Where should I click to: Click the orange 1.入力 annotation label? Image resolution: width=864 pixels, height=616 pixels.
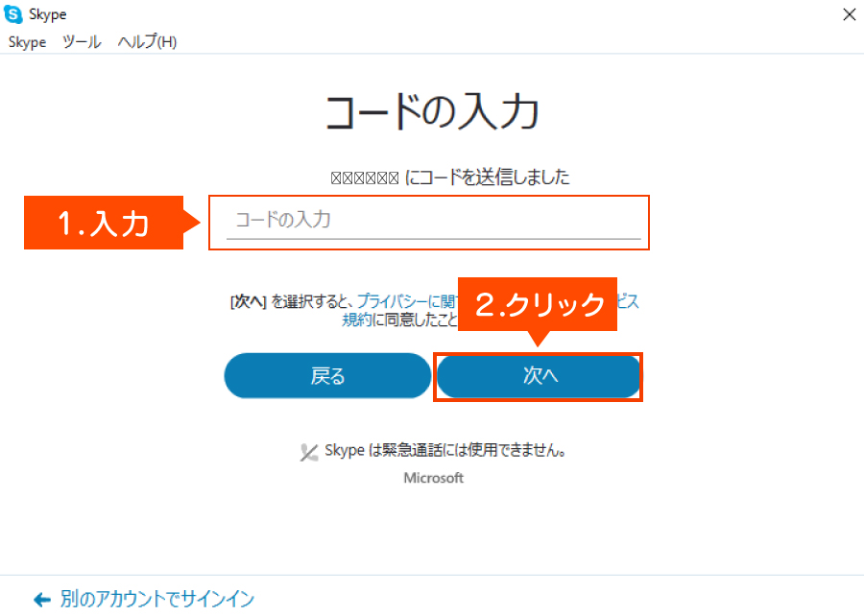point(104,223)
